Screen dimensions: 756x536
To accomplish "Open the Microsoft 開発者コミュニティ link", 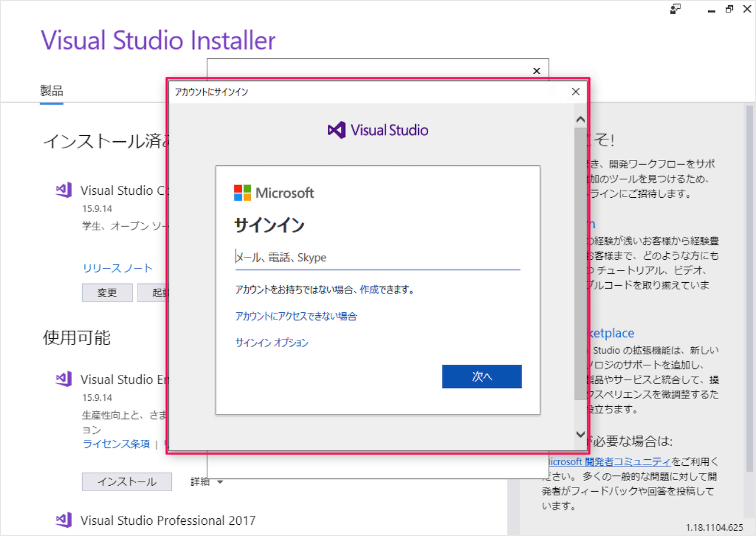I will [610, 461].
